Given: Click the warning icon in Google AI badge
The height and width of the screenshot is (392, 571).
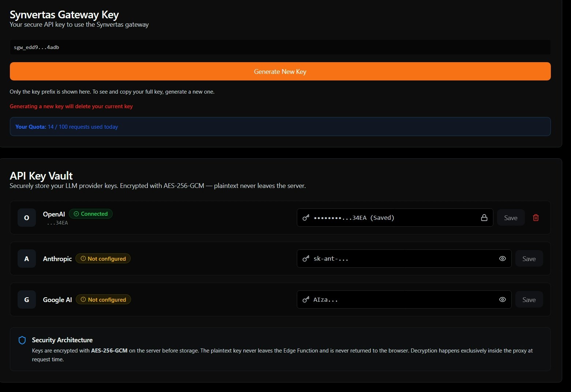Looking at the screenshot, I should tap(83, 299).
